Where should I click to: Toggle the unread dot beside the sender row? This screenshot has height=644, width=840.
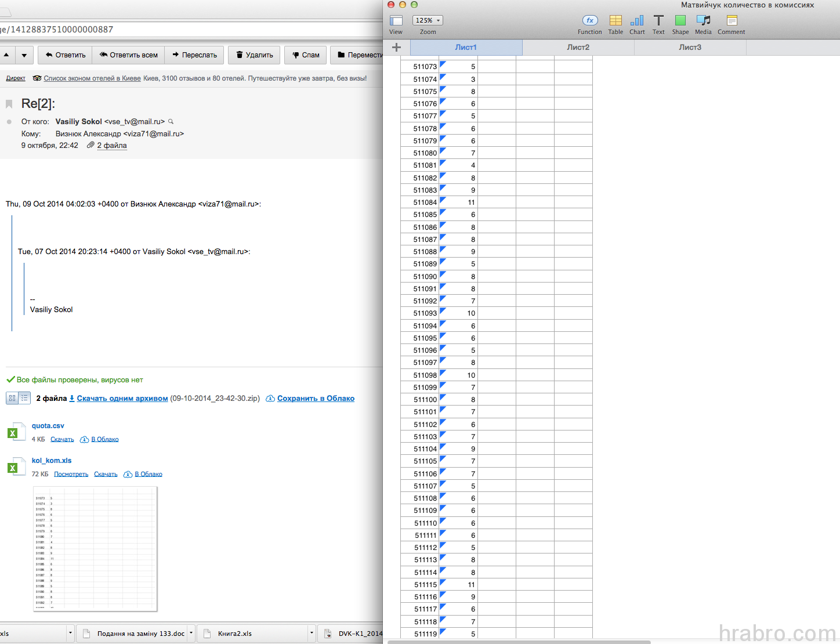tap(9, 122)
